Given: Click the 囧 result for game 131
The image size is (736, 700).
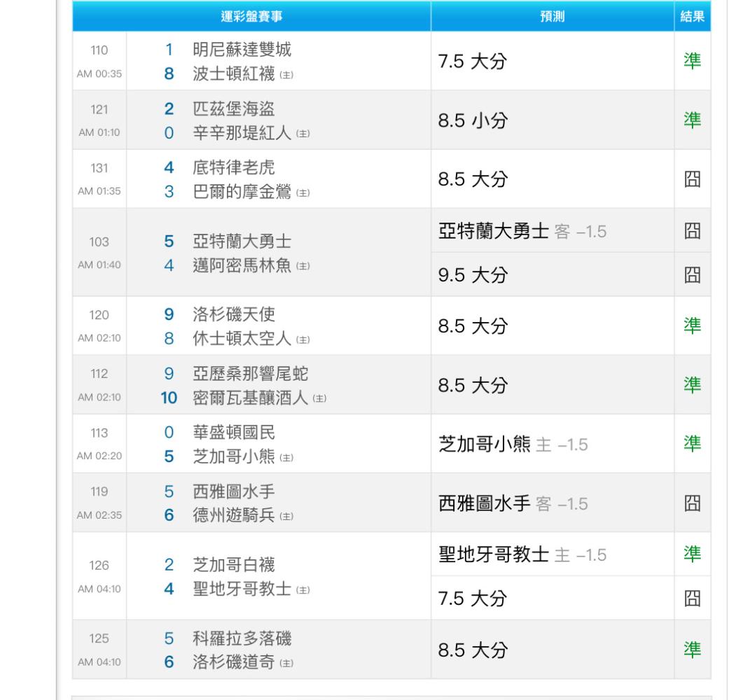Looking at the screenshot, I should coord(693,179).
